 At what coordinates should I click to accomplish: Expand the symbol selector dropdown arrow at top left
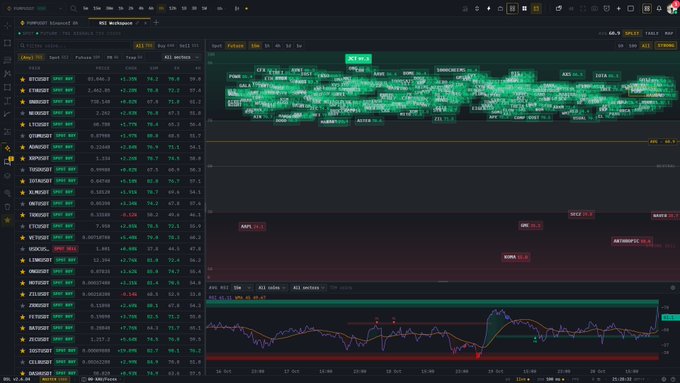tap(60, 8)
